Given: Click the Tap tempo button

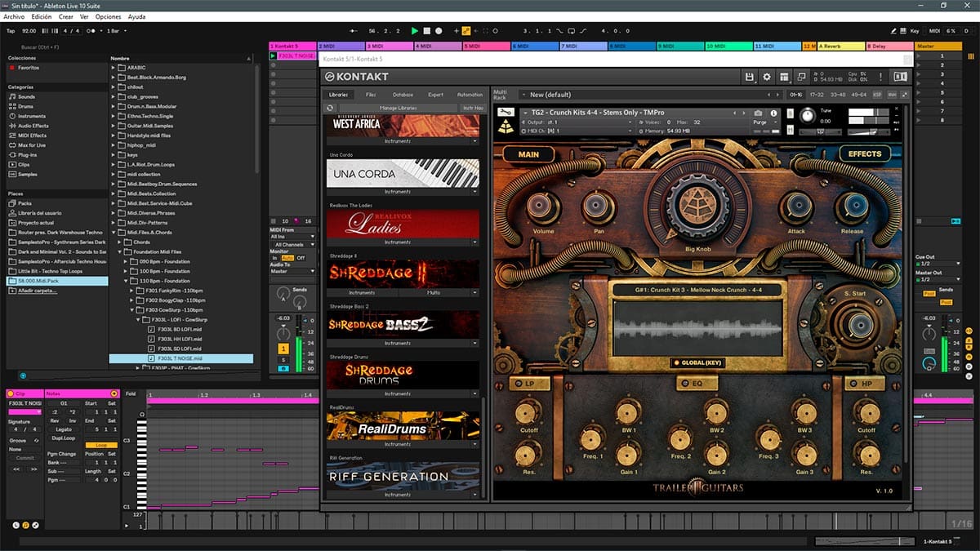Looking at the screenshot, I should coord(11,31).
